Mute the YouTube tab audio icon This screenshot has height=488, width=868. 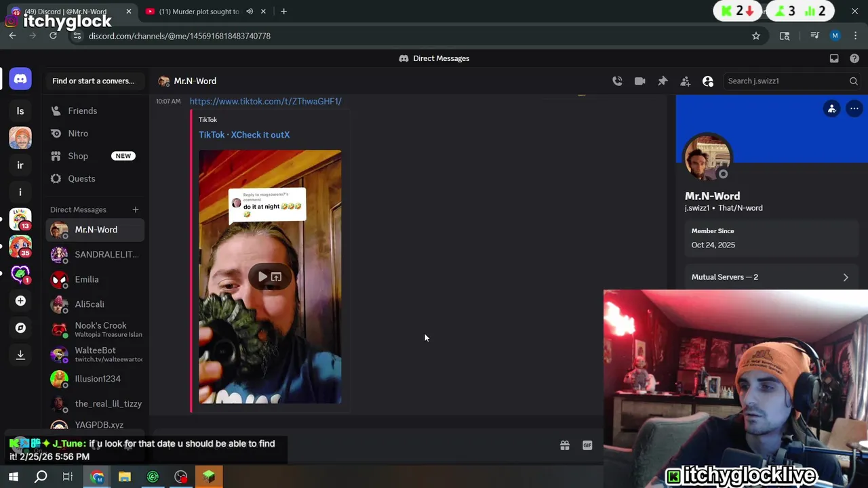click(x=250, y=12)
